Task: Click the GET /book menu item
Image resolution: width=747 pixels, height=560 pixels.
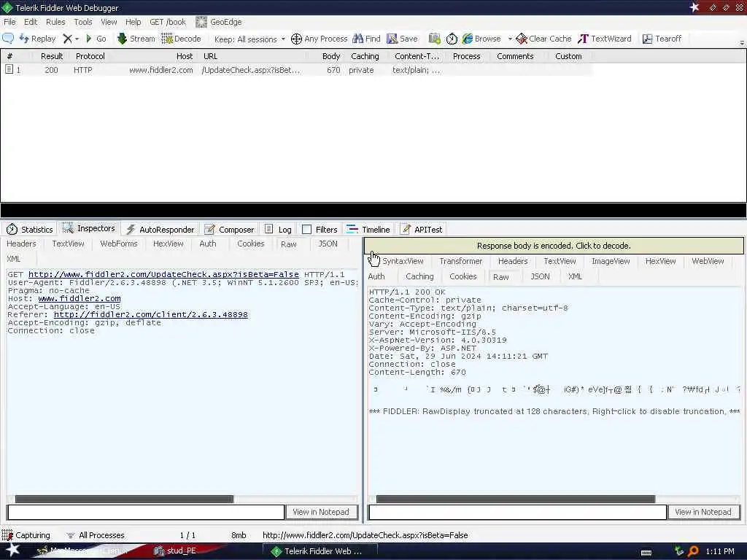Action: click(x=168, y=22)
